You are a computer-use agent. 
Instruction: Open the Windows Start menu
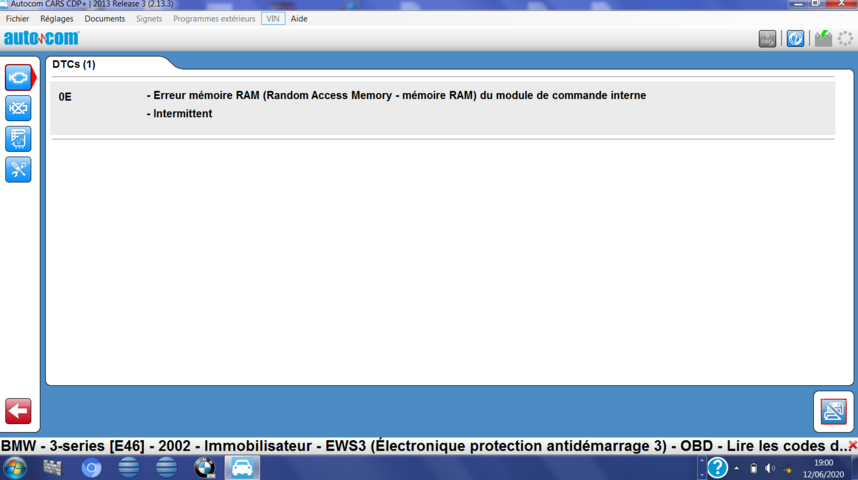(x=15, y=469)
